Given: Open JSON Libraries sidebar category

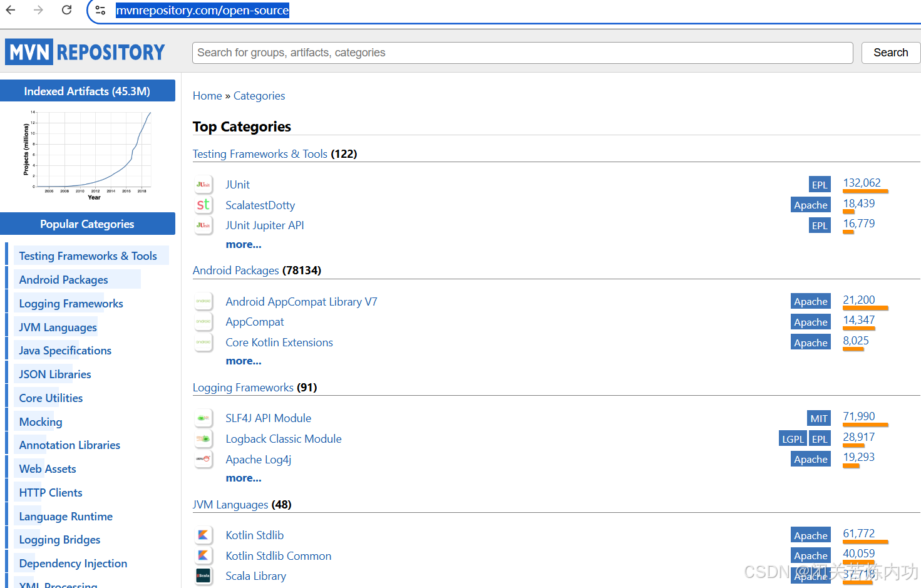Looking at the screenshot, I should (x=55, y=374).
